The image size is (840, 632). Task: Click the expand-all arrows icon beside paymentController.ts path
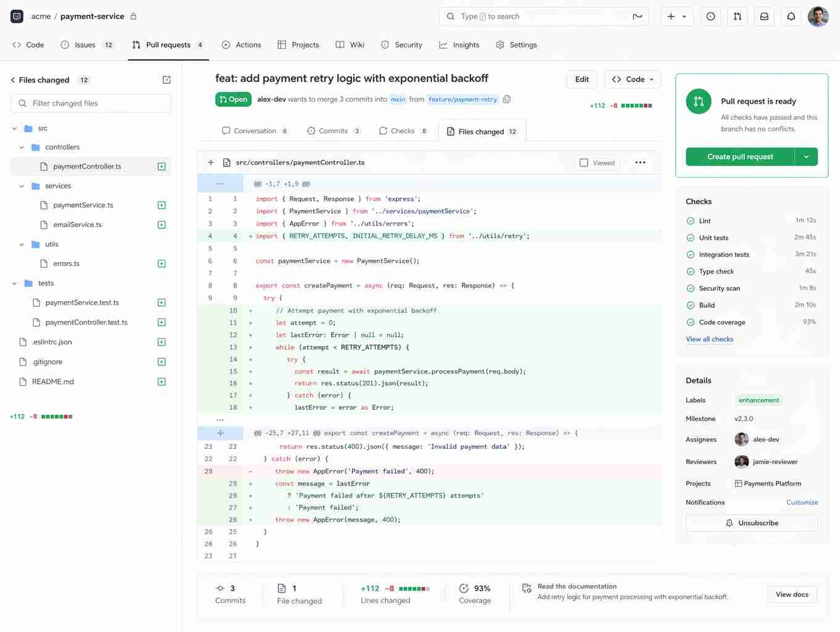click(x=211, y=163)
